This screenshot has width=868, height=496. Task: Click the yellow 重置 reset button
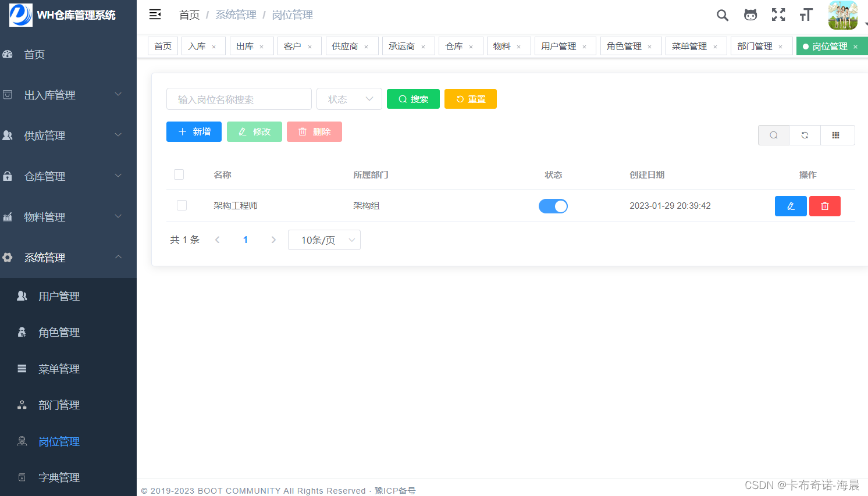(470, 99)
